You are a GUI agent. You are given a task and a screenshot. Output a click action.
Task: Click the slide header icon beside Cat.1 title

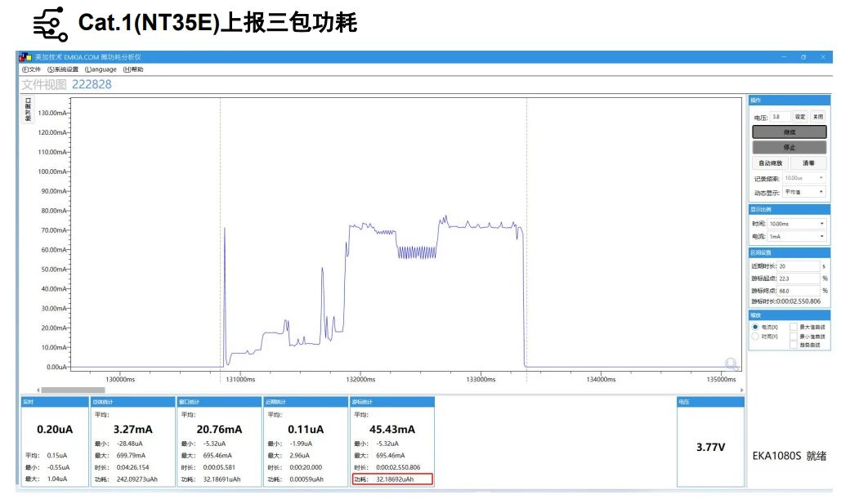click(50, 23)
